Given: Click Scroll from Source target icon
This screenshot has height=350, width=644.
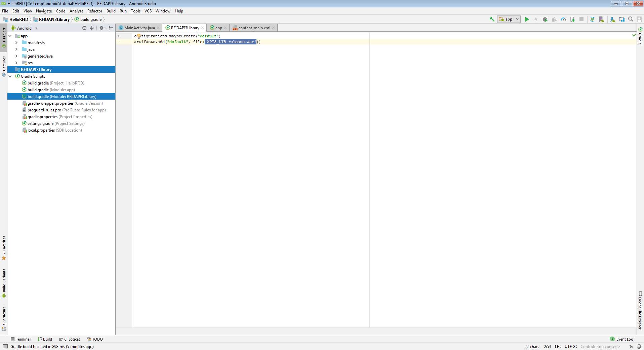Looking at the screenshot, I should [x=84, y=28].
